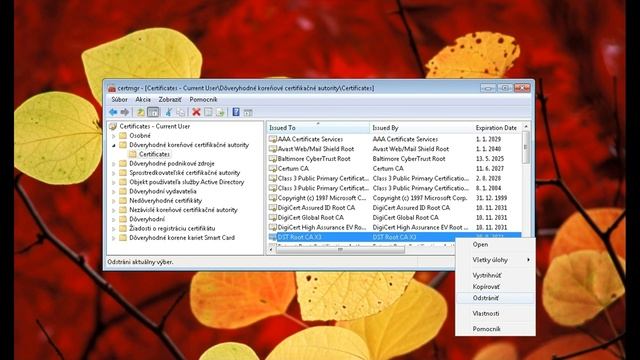
Task: Choose Open in the context menu
Action: click(x=495, y=244)
